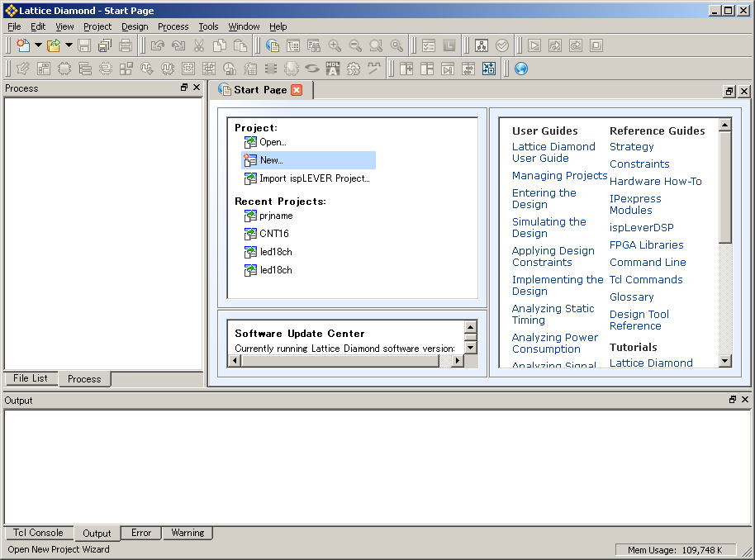Click the blue globe web icon

[521, 69]
